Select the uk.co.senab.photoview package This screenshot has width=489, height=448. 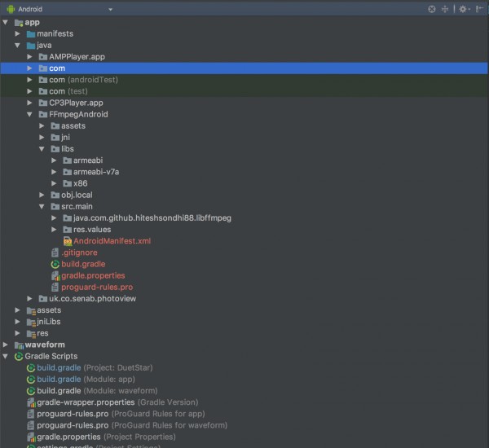(x=92, y=299)
